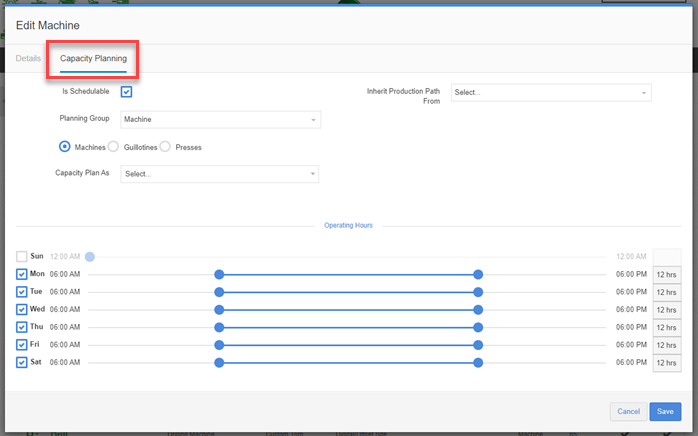Image resolution: width=698 pixels, height=436 pixels.
Task: Click the Sun slider handle
Action: 90,257
